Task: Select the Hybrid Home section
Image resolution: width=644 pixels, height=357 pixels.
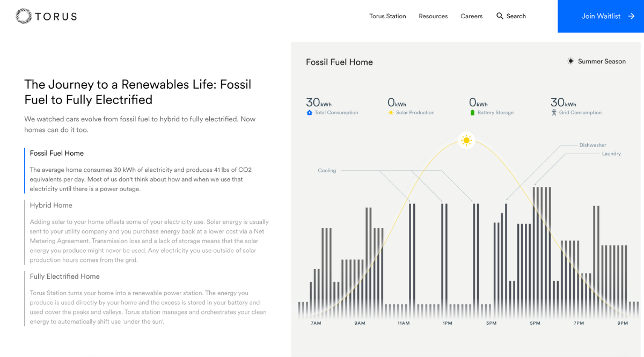Action: tap(51, 205)
